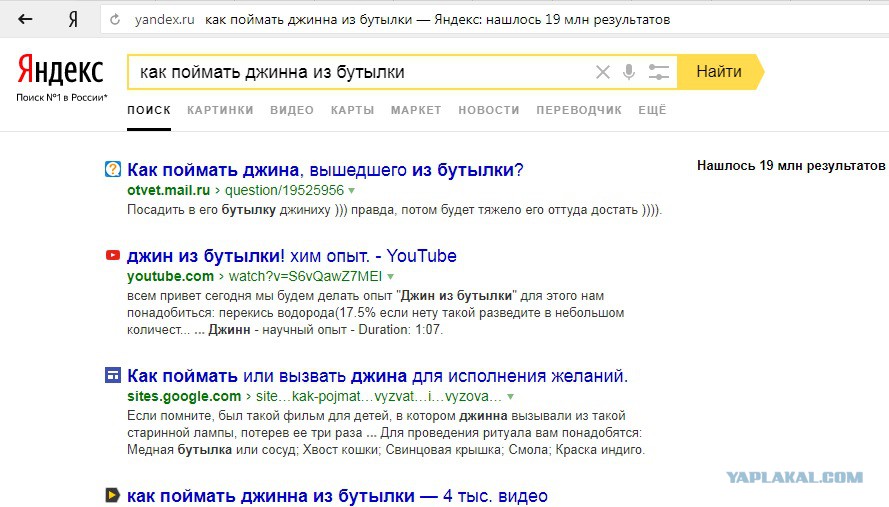Click otvet.mail.ru question mark favicon
Image resolution: width=889 pixels, height=507 pixels.
[x=113, y=169]
